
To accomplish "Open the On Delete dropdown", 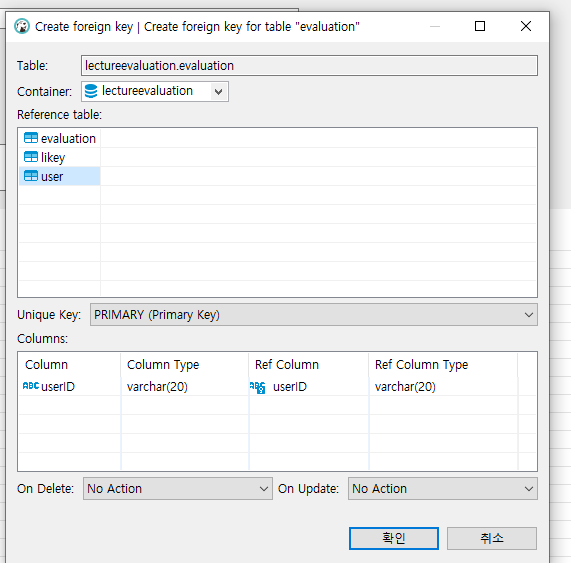I will 178,489.
